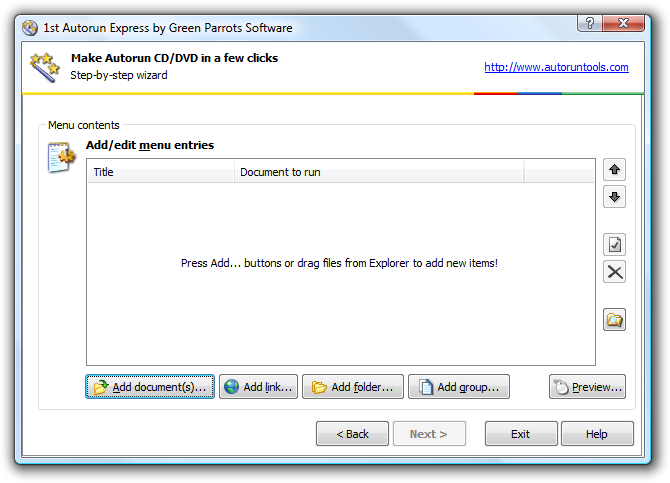670x483 pixels.
Task: Delete entry using the X icon button
Action: pyautogui.click(x=614, y=272)
